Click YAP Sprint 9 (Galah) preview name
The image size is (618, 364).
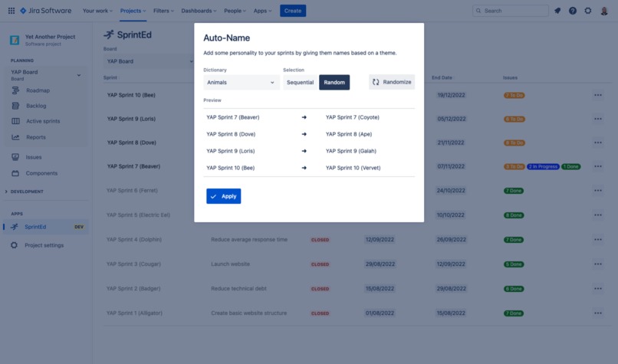coord(350,151)
